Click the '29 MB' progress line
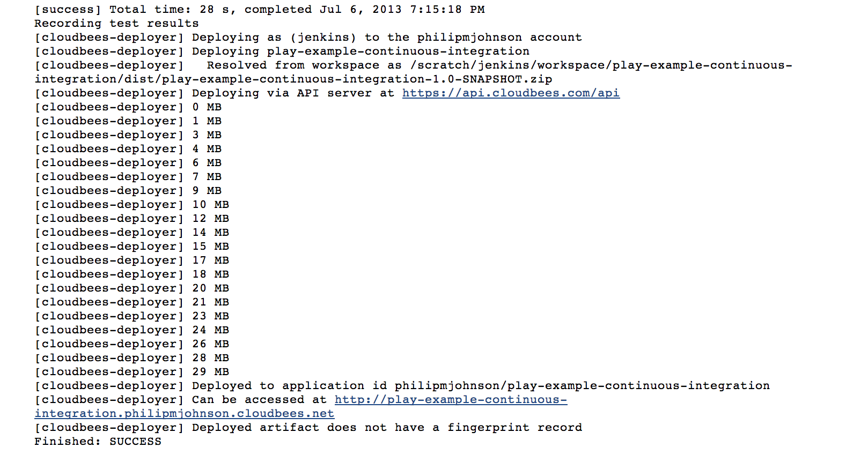 132,372
